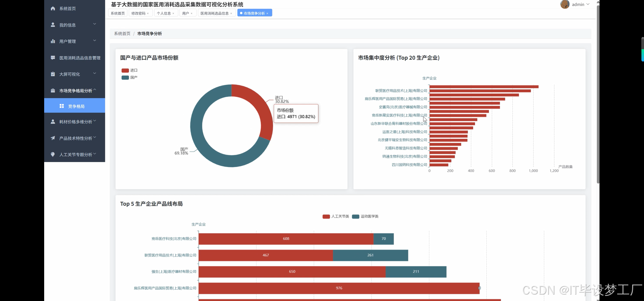Click the 211 teal bar segment
The height and width of the screenshot is (301, 644).
[x=416, y=272]
